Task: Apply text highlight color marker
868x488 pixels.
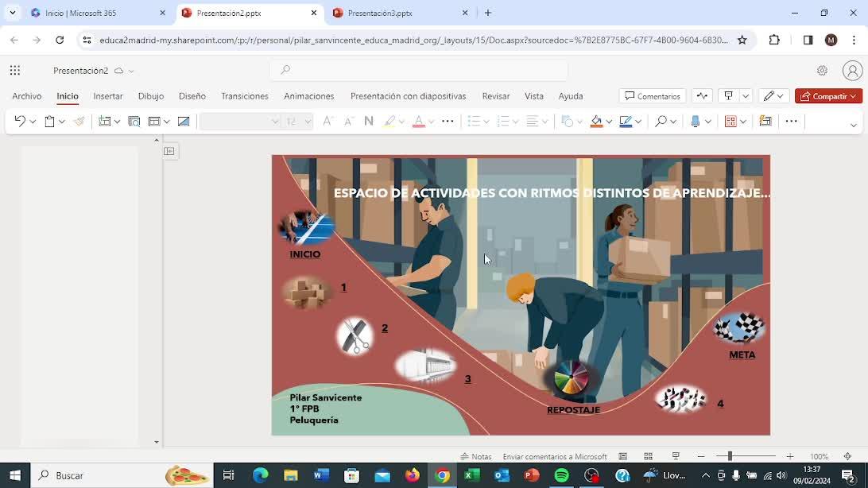Action: (x=389, y=121)
